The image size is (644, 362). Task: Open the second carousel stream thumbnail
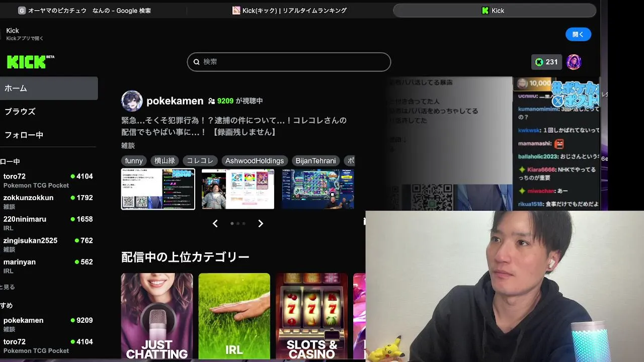pyautogui.click(x=238, y=189)
